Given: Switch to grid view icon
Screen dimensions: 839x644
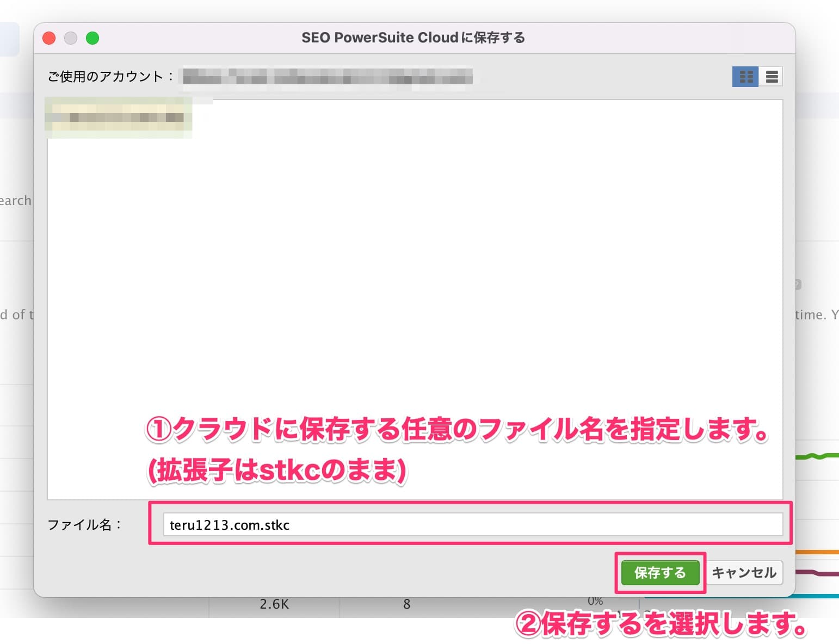Looking at the screenshot, I should pyautogui.click(x=745, y=77).
